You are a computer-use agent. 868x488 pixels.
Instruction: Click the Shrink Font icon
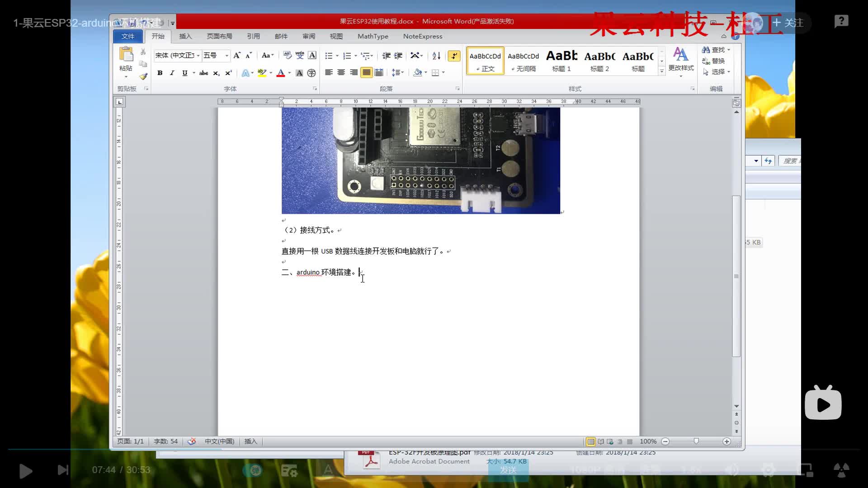[249, 55]
